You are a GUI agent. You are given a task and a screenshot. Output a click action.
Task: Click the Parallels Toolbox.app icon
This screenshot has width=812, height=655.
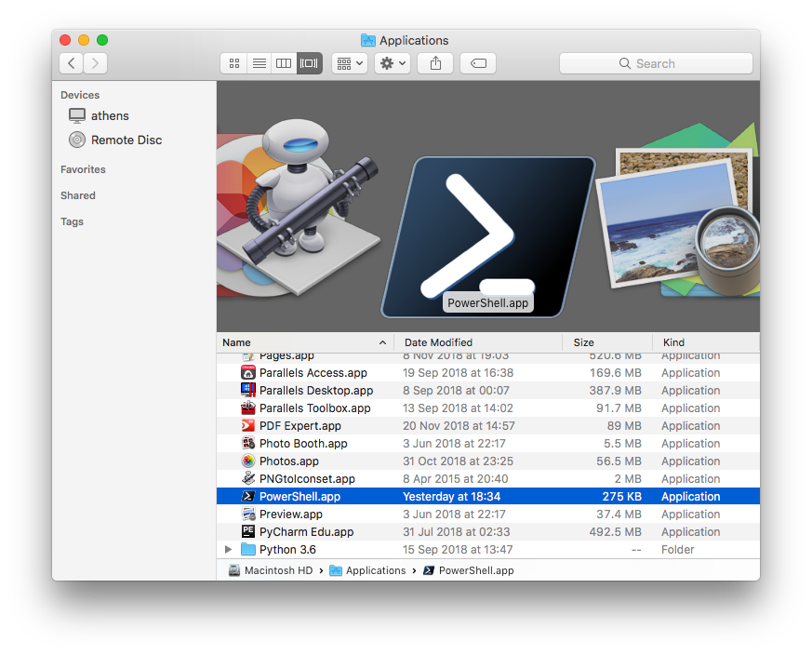click(248, 408)
